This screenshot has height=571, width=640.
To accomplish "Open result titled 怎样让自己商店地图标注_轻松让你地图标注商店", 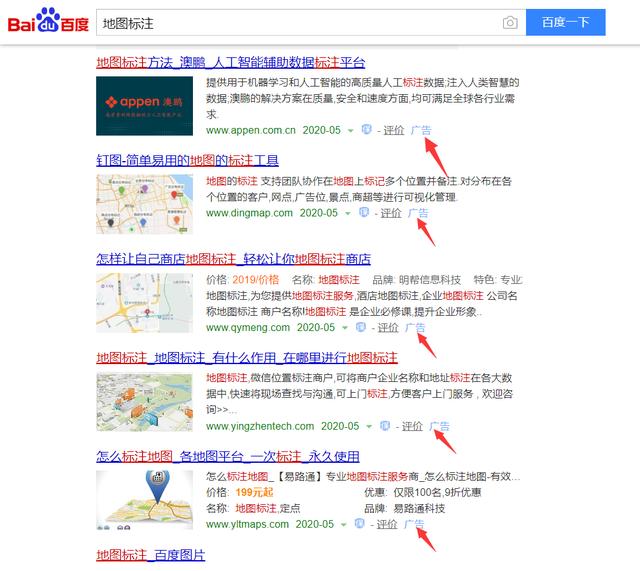I will [x=233, y=259].
